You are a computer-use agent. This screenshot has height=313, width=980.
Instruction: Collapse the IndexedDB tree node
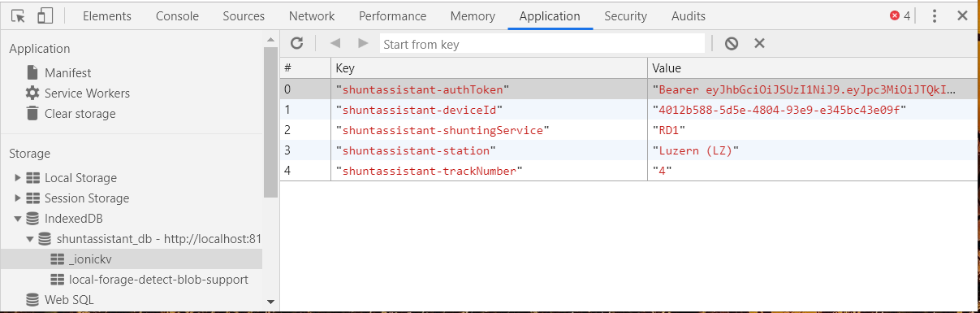18,219
